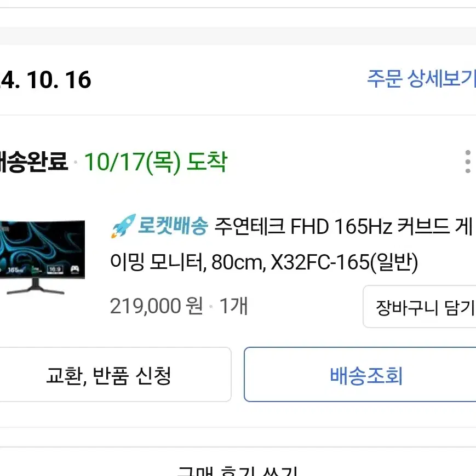Click the 10. 16 order date heading
The image size is (476, 476).
point(59,79)
